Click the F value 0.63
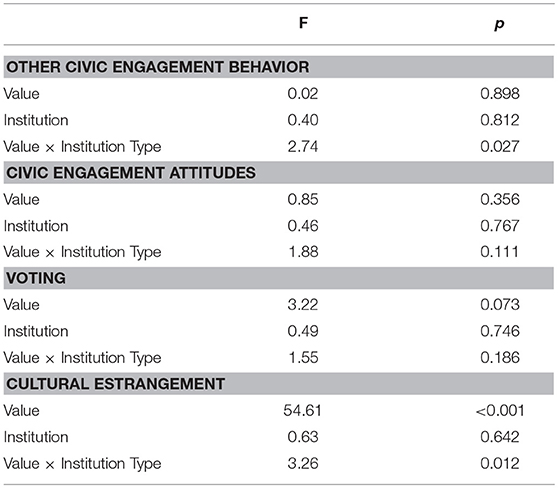Viewport: 558px width, 488px height. (303, 437)
